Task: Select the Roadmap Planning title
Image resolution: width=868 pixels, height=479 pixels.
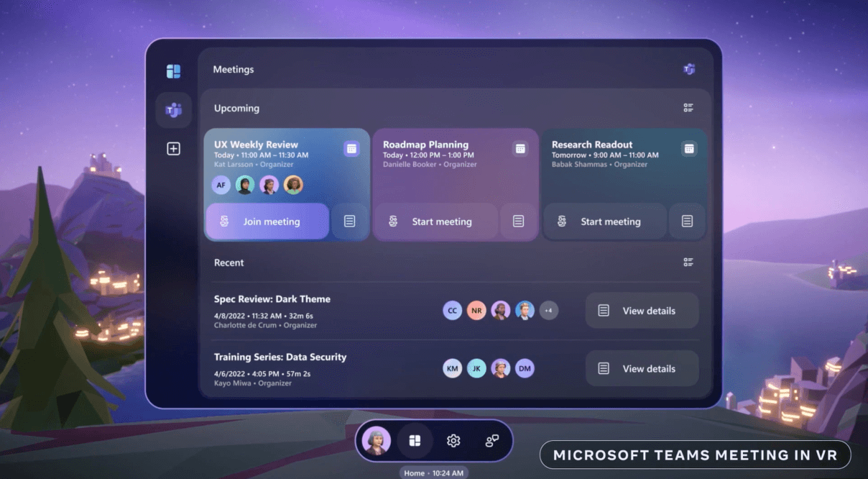Action: point(425,145)
